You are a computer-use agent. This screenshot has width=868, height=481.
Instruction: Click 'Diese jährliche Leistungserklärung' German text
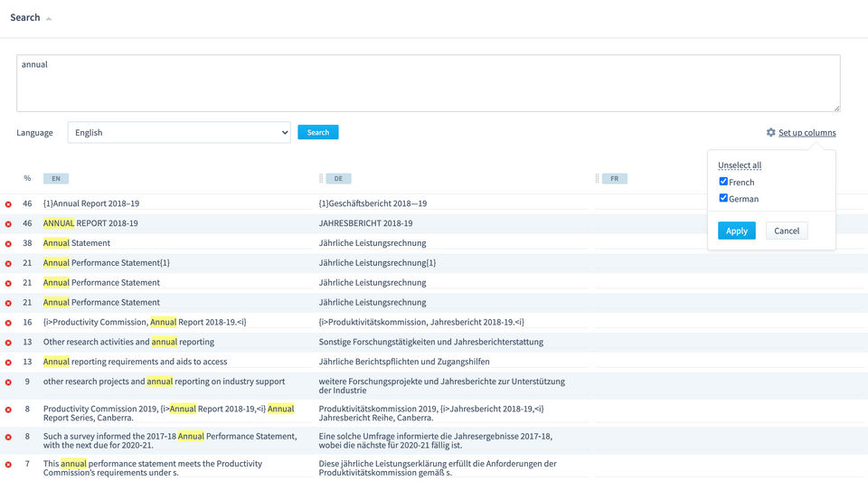(x=438, y=467)
